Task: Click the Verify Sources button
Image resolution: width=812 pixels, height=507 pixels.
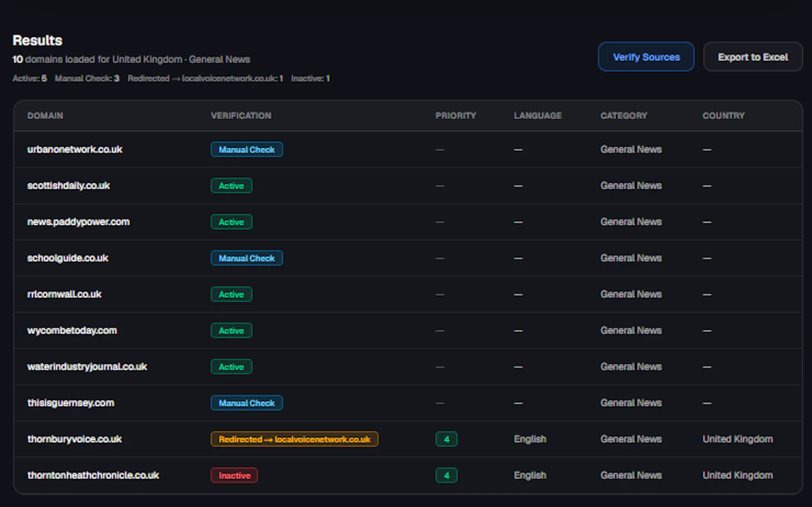Action: tap(646, 57)
